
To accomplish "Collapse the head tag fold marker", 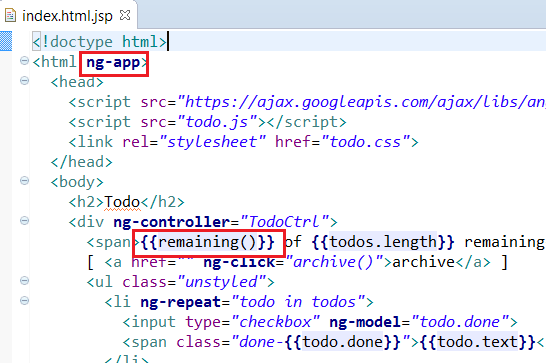I will pos(24,81).
